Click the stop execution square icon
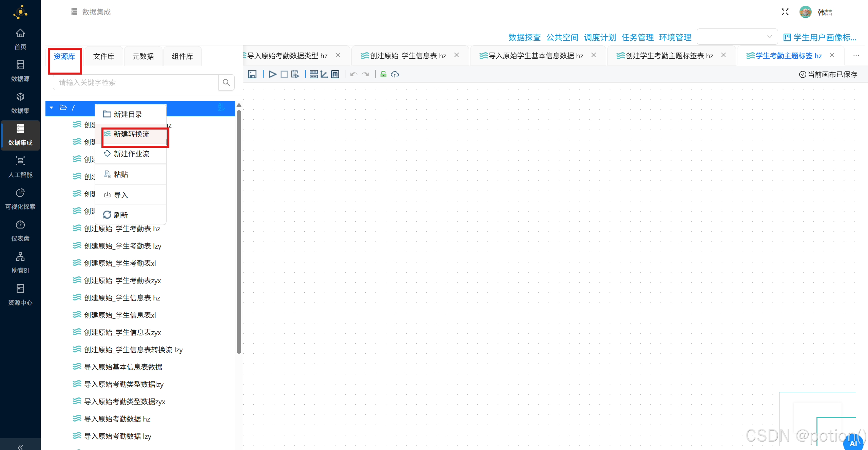Viewport: 868px width, 450px height. (x=284, y=74)
